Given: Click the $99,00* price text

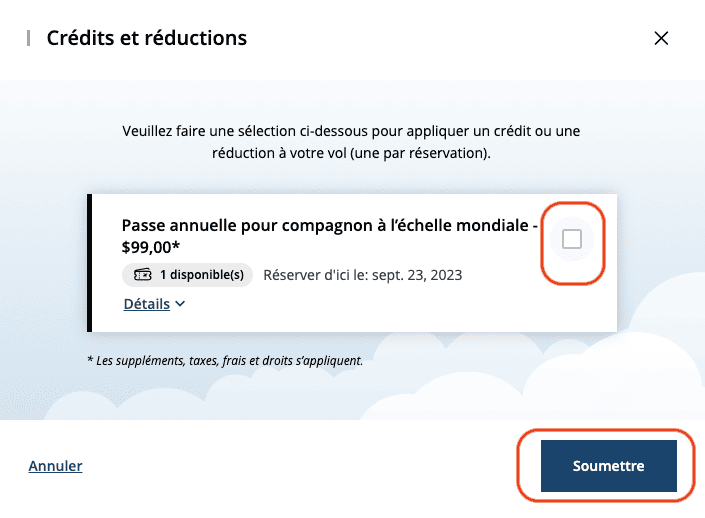Looking at the screenshot, I should pos(151,248).
